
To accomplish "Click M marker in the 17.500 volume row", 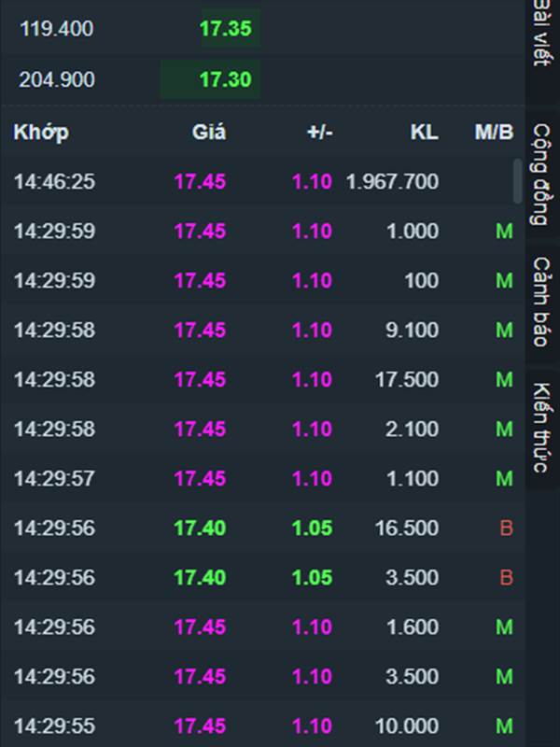I will 504,380.
